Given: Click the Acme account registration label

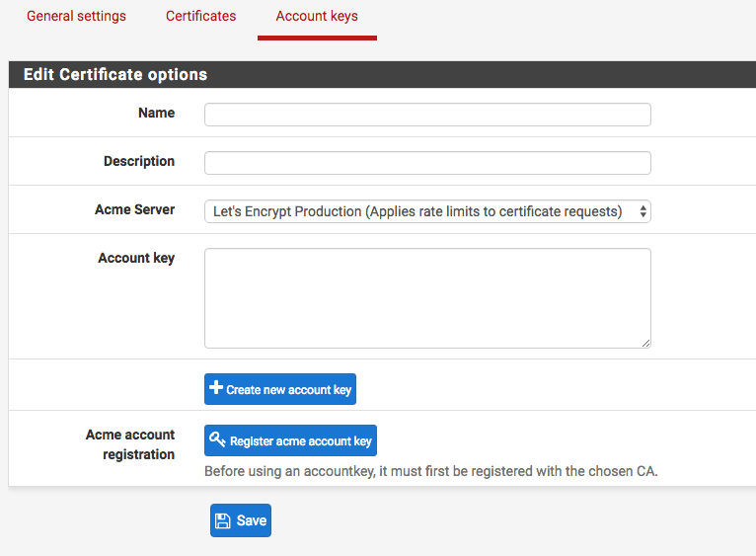Looking at the screenshot, I should click(x=130, y=444).
